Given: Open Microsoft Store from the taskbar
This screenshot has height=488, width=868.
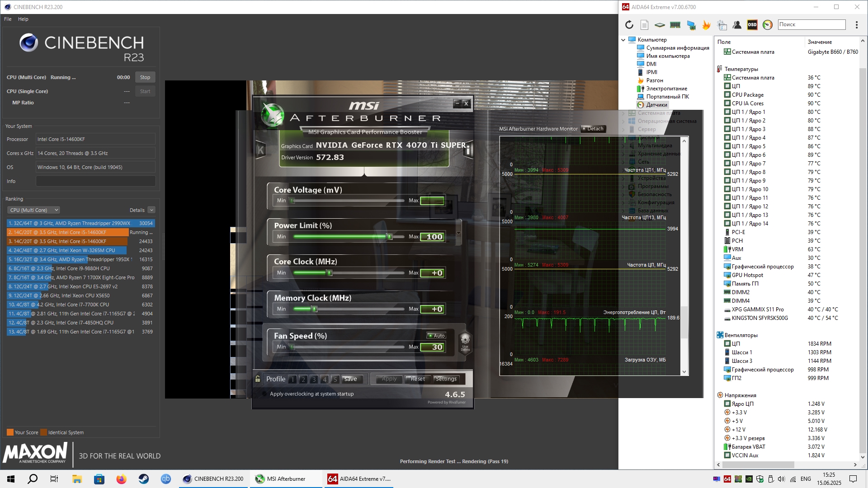Looking at the screenshot, I should (99, 479).
